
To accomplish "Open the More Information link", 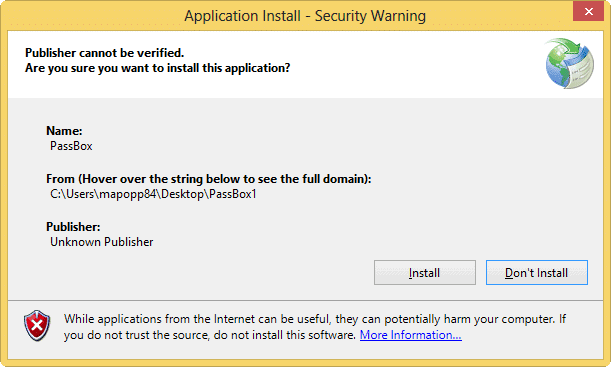I will pos(411,335).
